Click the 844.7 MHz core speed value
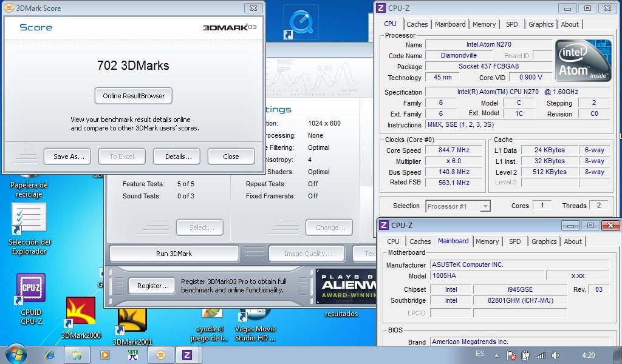The height and width of the screenshot is (364, 622). tap(454, 150)
